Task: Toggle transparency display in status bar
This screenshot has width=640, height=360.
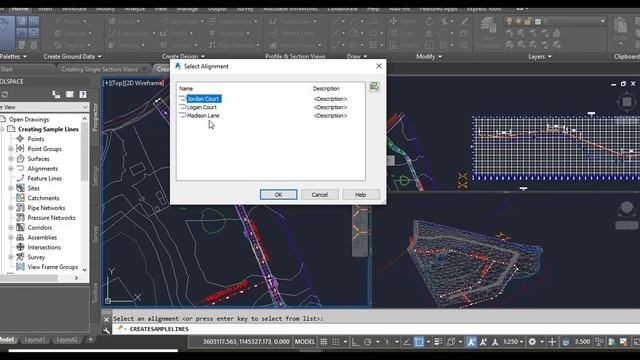Action: 451,342
